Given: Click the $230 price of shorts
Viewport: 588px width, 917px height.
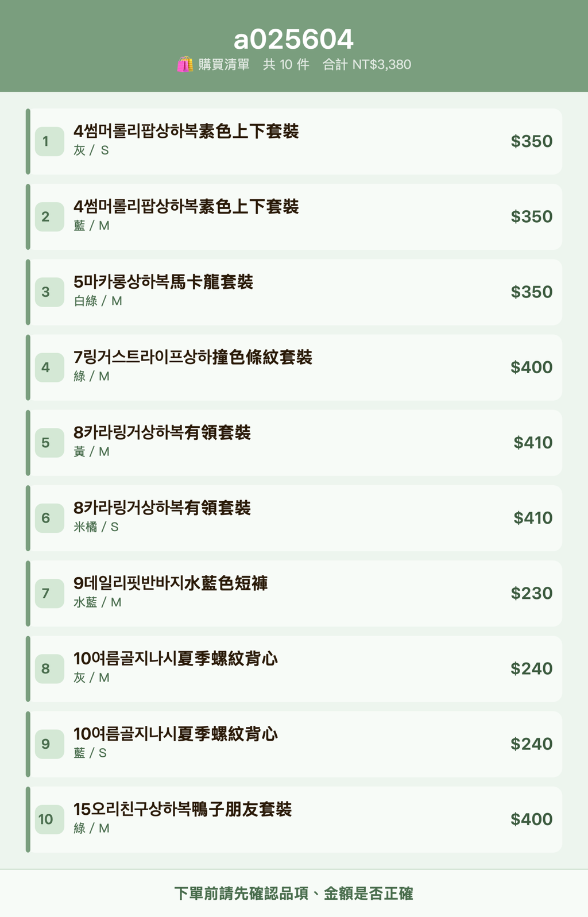Looking at the screenshot, I should [532, 593].
